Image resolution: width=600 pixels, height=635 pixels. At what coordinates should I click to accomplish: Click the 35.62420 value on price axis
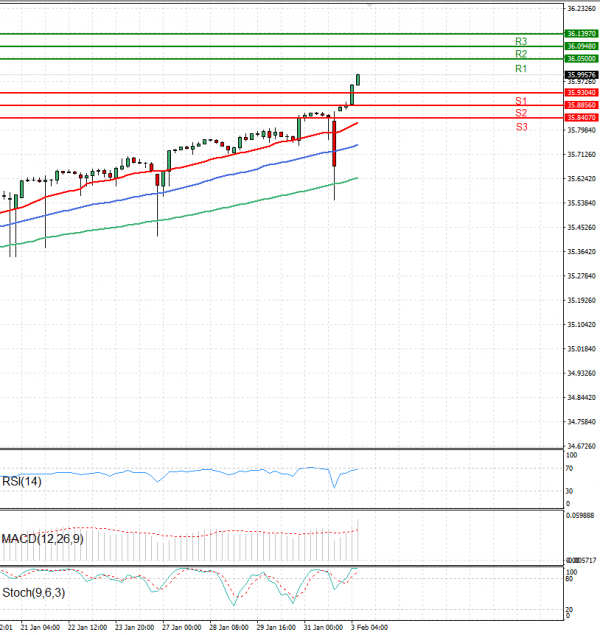tap(581, 179)
